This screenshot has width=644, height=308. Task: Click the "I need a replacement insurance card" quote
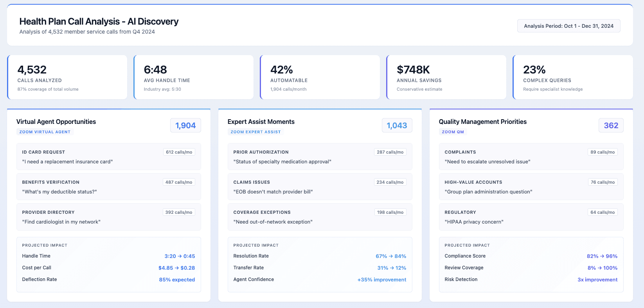coord(68,161)
